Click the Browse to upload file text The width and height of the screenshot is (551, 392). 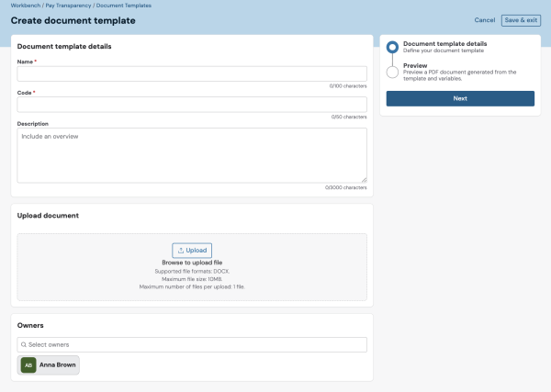click(192, 263)
